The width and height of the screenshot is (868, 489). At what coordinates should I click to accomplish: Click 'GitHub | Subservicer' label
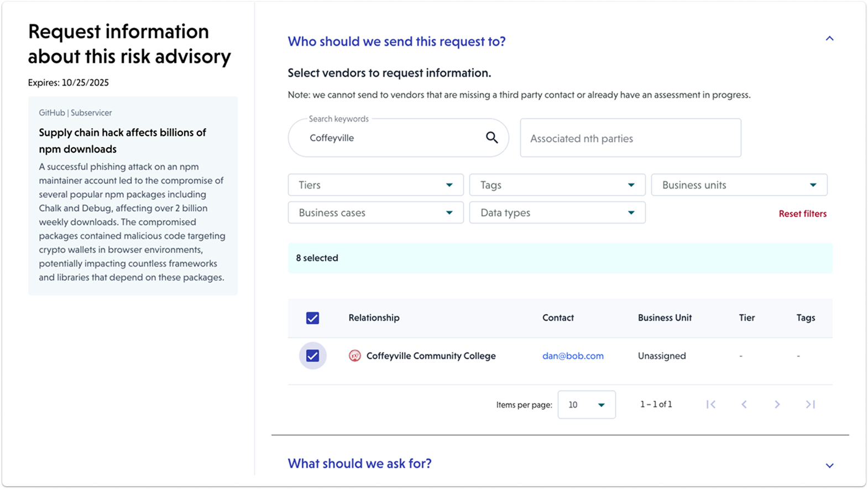[x=75, y=112]
